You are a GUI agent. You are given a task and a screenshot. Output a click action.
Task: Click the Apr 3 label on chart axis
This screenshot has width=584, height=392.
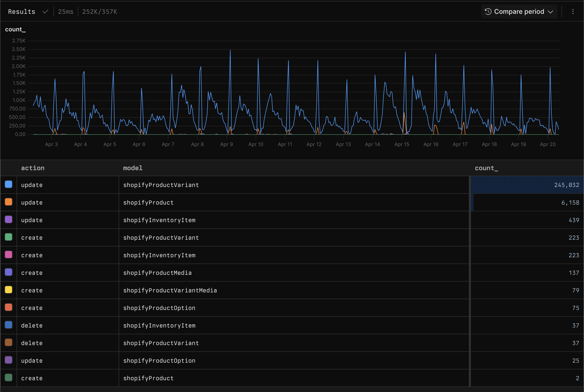(51, 144)
